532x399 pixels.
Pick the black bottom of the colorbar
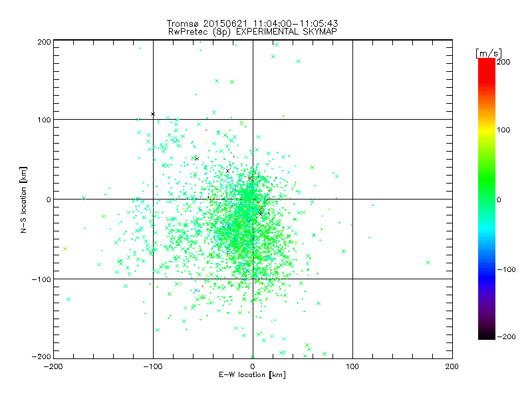click(x=487, y=334)
